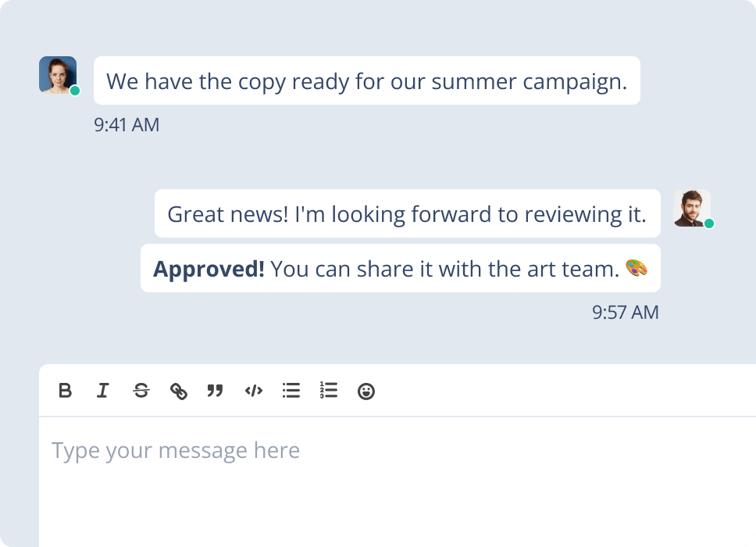Click the woman's profile avatar
This screenshot has width=756, height=547.
57,74
